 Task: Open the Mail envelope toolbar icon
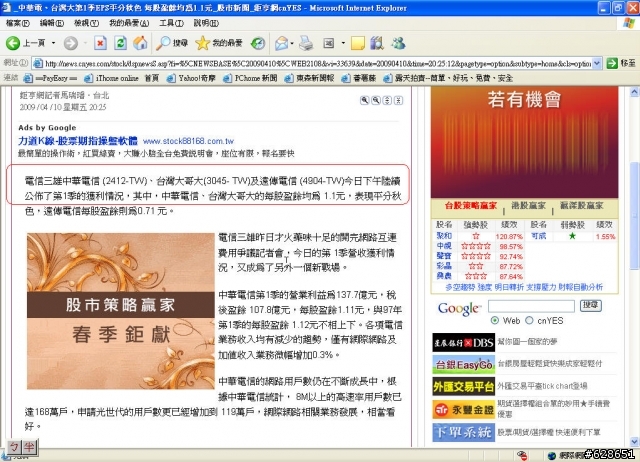pyautogui.click(x=281, y=43)
